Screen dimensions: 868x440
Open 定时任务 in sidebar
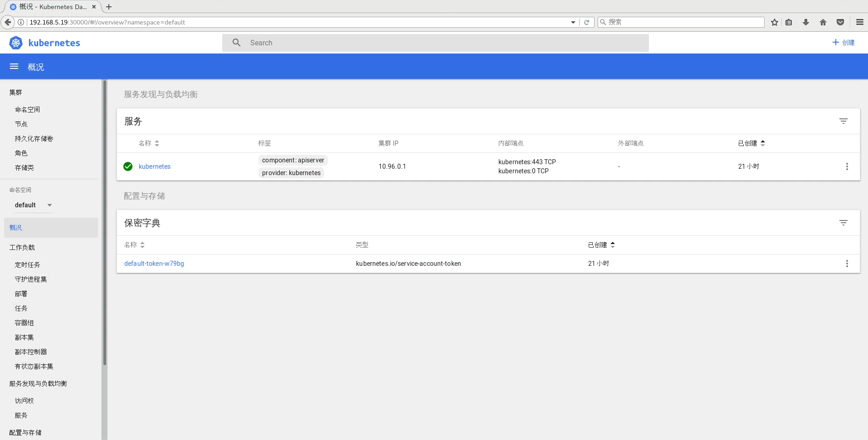(27, 265)
